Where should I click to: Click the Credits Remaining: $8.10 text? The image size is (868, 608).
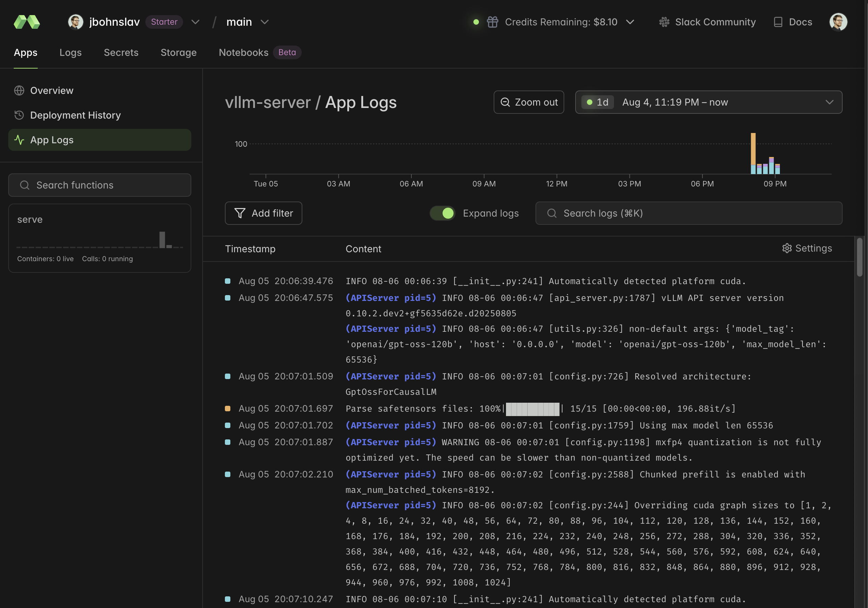[x=561, y=22]
